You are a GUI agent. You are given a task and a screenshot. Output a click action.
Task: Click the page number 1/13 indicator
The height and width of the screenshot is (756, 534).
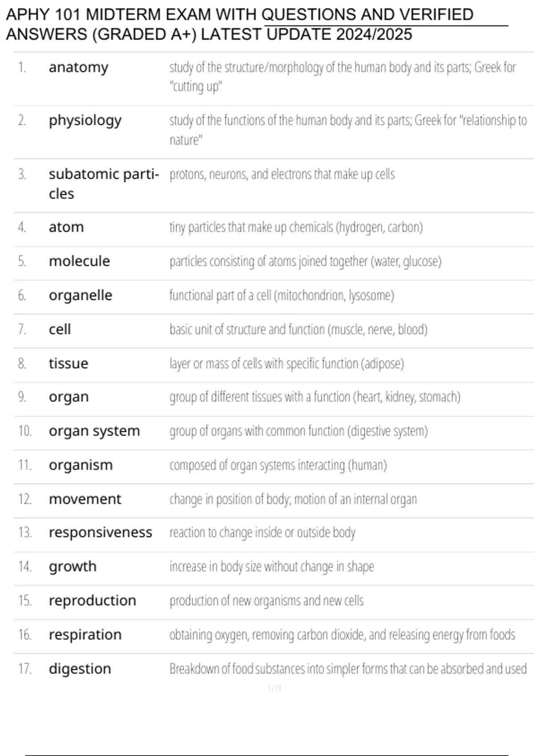pos(275,688)
